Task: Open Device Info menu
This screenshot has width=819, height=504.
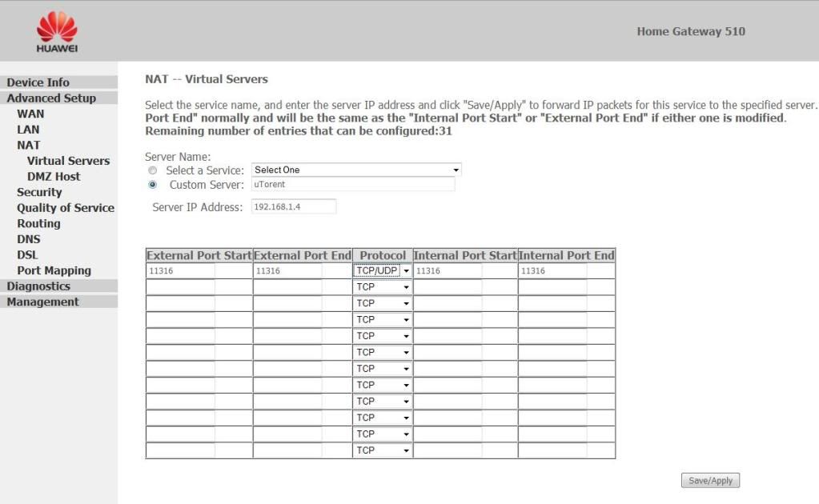Action: pos(38,82)
